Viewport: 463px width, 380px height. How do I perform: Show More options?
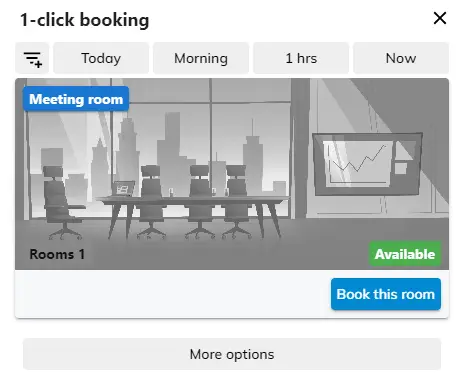[x=232, y=354]
